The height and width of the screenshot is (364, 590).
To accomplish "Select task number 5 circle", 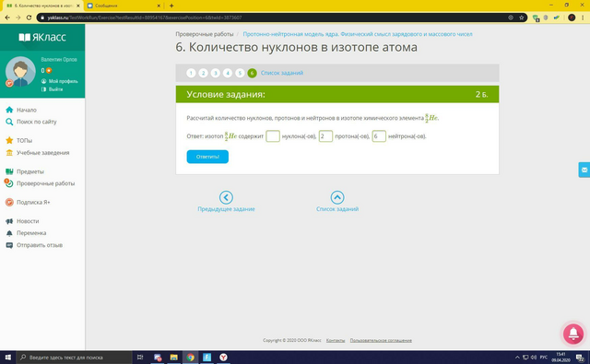I will click(x=240, y=73).
